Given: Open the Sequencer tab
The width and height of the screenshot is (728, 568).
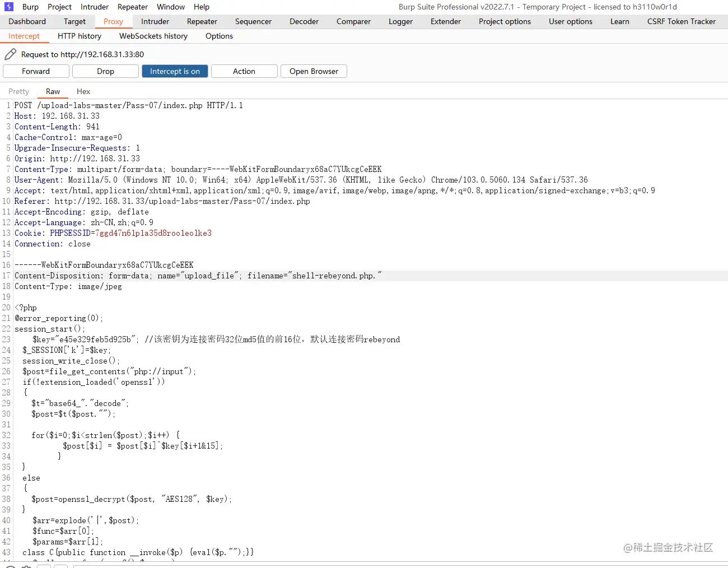Looking at the screenshot, I should pyautogui.click(x=253, y=21).
